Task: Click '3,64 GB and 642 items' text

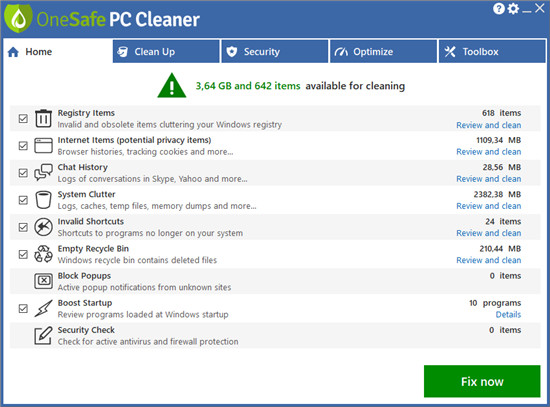Action: point(248,86)
